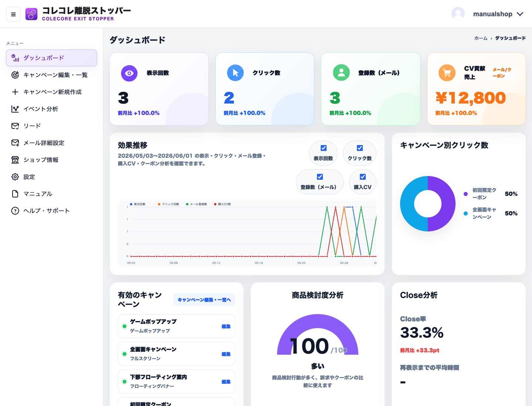This screenshot has width=532, height=406.
Task: Click the マニュアル document icon
Action: tap(15, 194)
